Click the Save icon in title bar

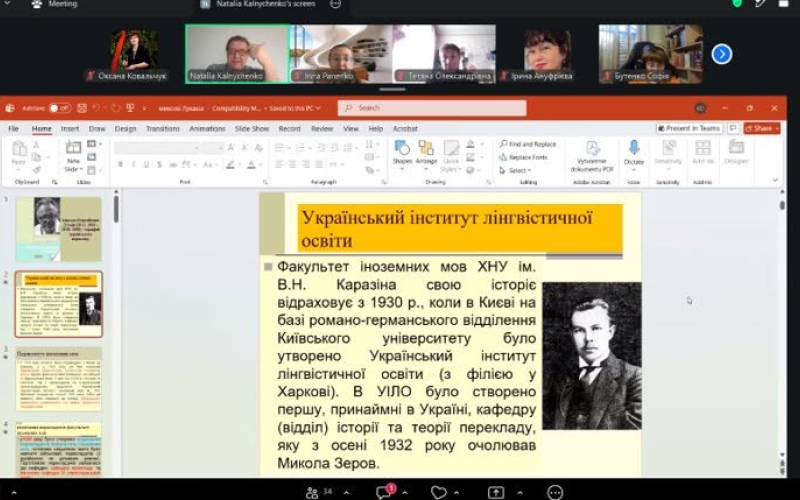coord(82,108)
